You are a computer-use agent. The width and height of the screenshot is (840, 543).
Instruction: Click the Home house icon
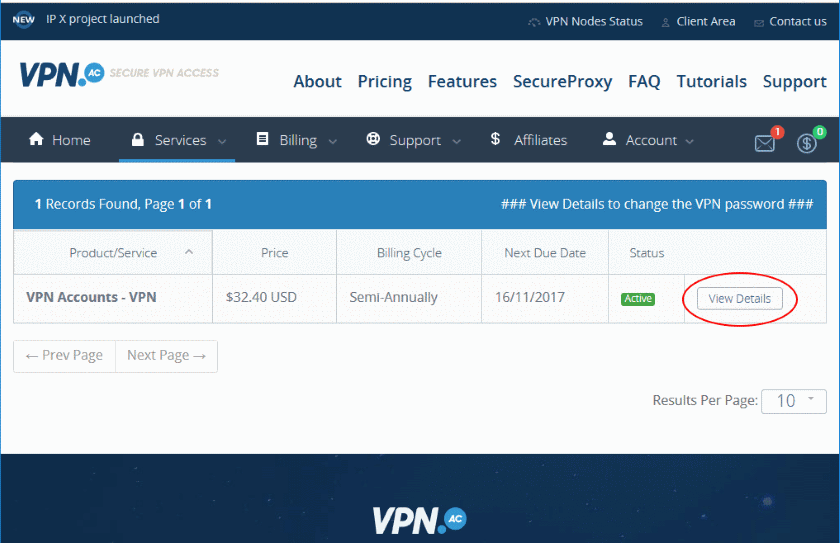coord(36,139)
